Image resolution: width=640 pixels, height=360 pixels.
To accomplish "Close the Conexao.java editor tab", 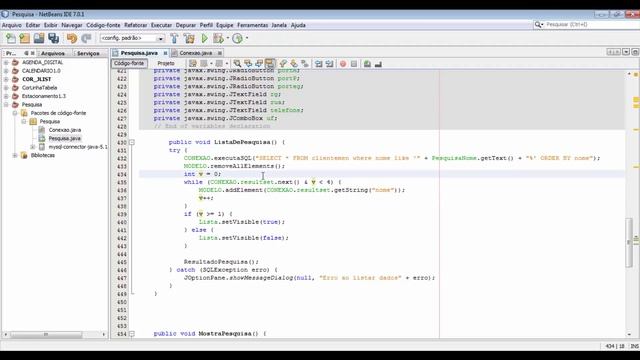I will pyautogui.click(x=220, y=53).
